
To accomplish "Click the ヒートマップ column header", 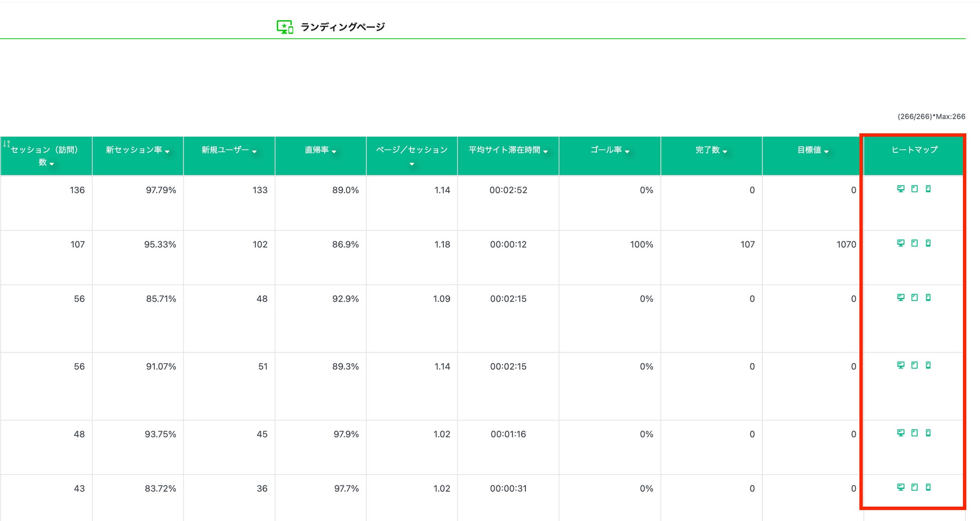I will point(914,150).
